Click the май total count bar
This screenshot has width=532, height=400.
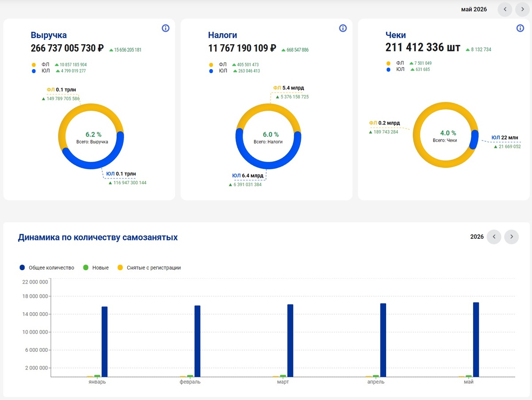[476, 340]
